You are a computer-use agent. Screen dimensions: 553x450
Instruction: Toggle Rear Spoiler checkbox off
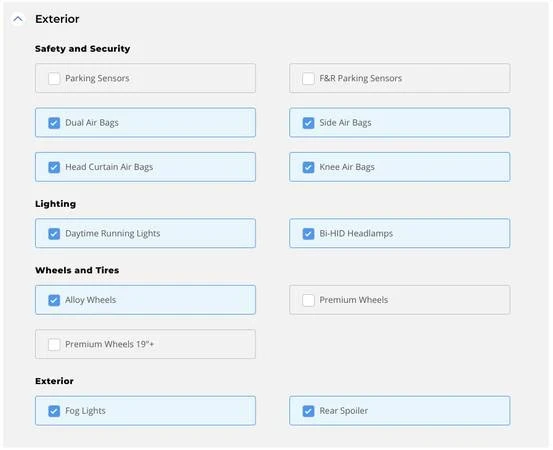(308, 411)
